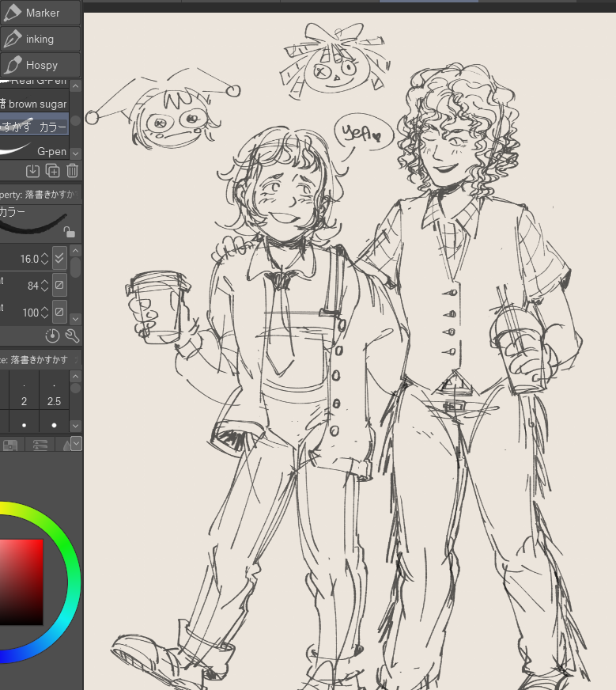
Task: Open the color set tab icon
Action: (10, 445)
